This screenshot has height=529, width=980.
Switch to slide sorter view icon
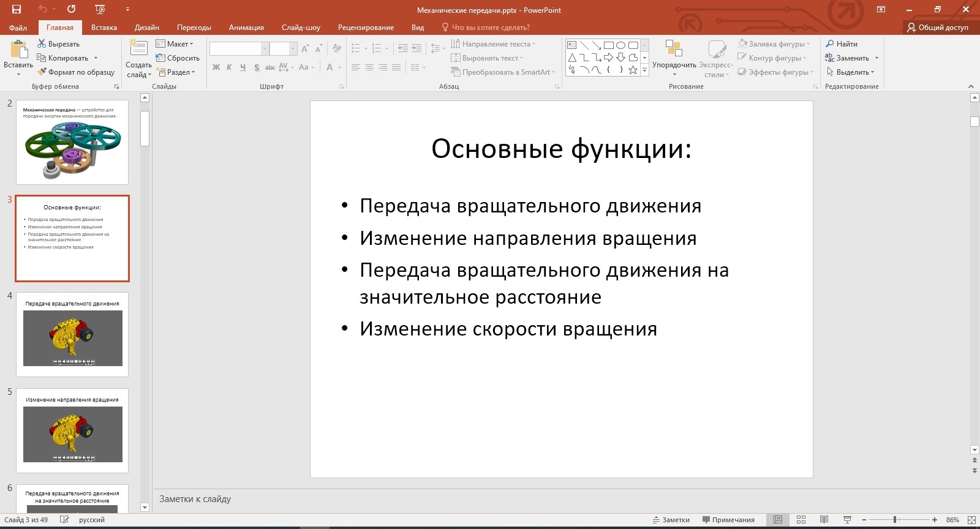pos(801,520)
